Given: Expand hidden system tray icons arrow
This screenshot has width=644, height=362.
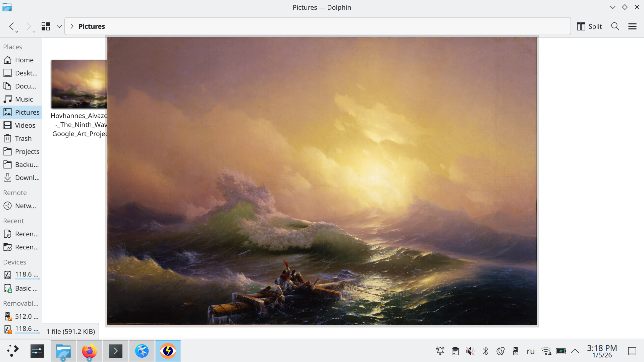Looking at the screenshot, I should pos(575,351).
